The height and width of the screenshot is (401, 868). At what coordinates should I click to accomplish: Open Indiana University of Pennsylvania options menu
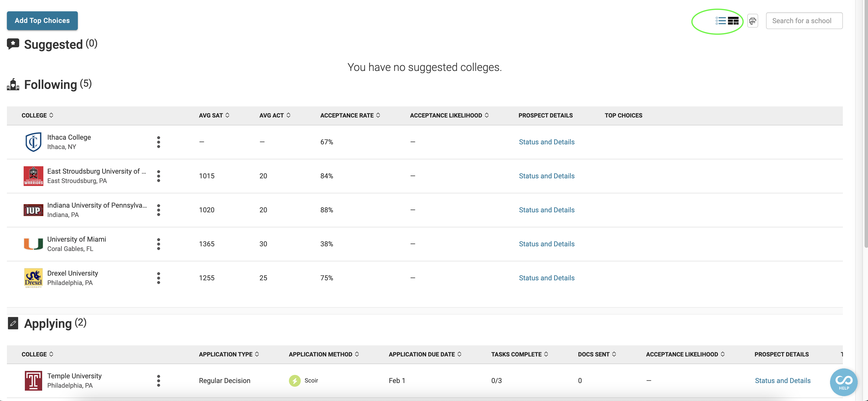coord(158,210)
